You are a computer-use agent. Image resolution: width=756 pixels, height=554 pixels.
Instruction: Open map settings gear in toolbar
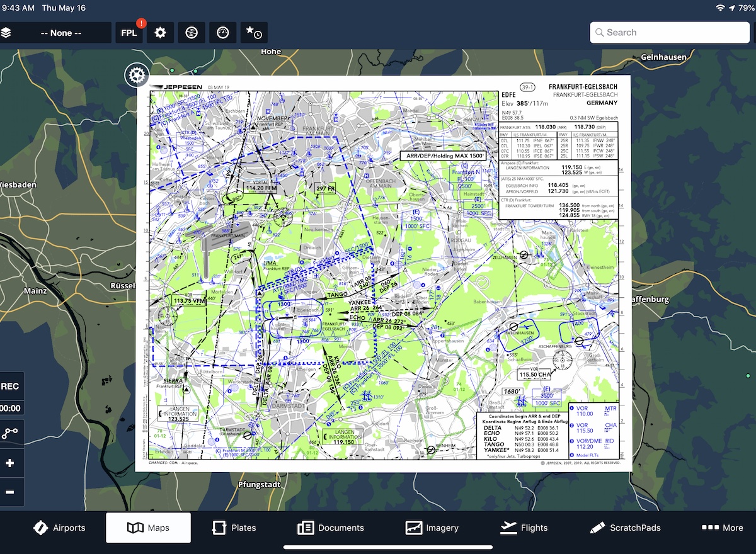(160, 33)
